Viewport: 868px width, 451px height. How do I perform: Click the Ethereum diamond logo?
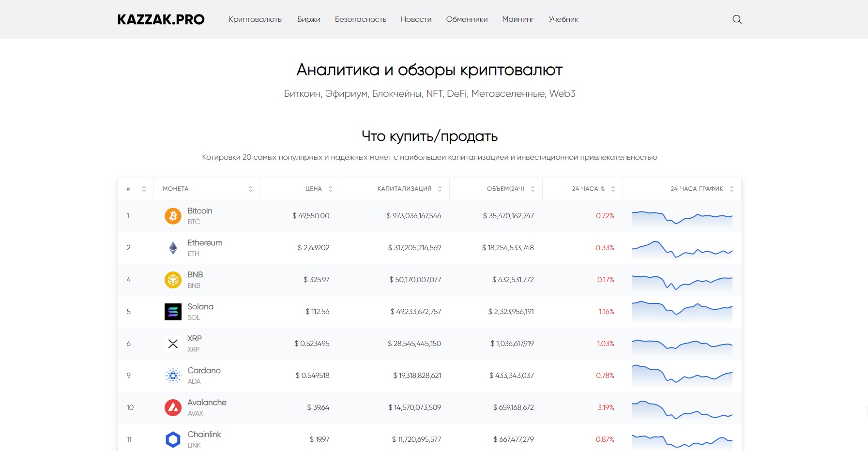point(173,248)
